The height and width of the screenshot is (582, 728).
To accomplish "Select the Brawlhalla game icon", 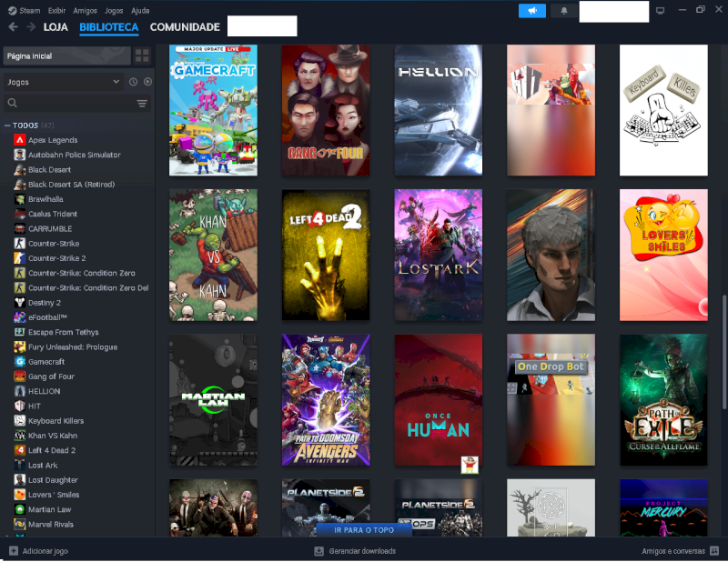I will coord(19,199).
